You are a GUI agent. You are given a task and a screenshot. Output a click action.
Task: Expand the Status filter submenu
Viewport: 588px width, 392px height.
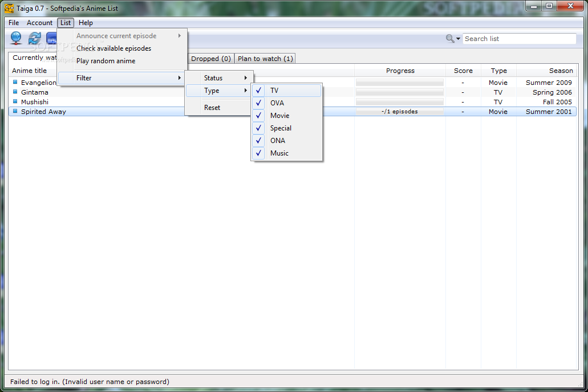click(x=219, y=78)
